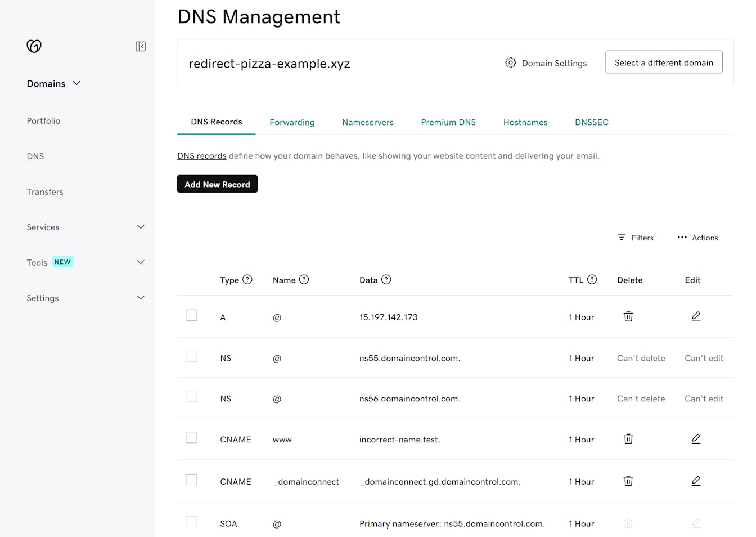Open the DNS records definition link
This screenshot has height=537, width=756.
coord(201,156)
